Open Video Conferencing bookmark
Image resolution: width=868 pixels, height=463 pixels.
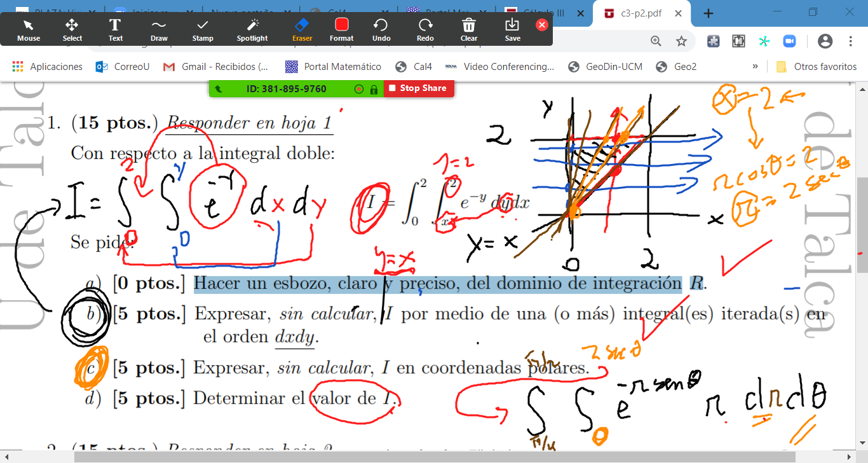point(499,67)
